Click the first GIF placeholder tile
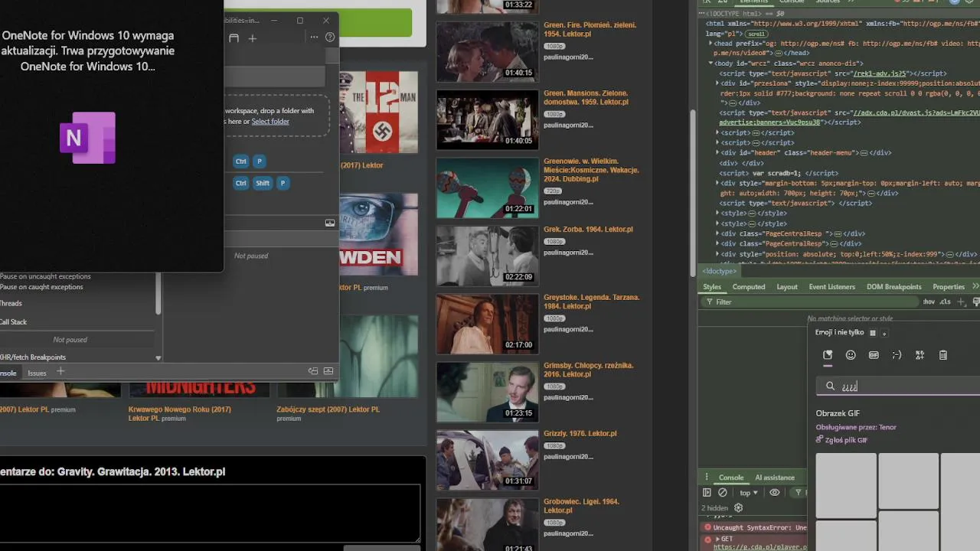Screen dimensions: 980x551 click(x=846, y=485)
